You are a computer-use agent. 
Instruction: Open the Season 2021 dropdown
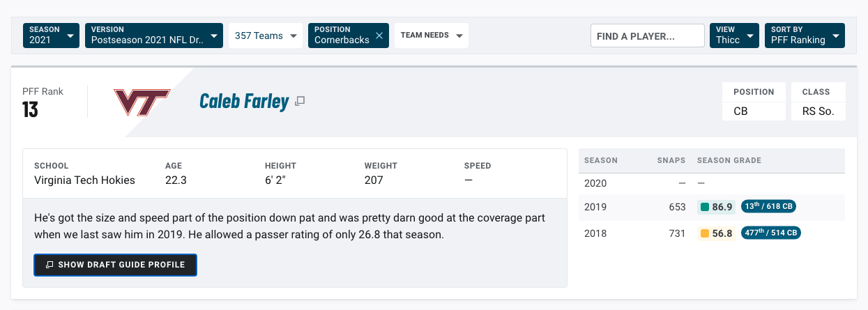click(52, 36)
